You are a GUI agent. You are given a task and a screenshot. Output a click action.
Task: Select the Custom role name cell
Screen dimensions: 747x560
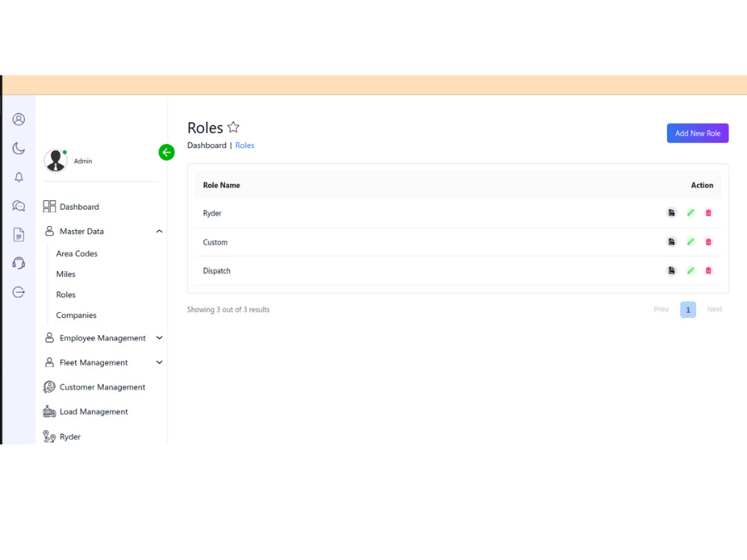point(215,243)
